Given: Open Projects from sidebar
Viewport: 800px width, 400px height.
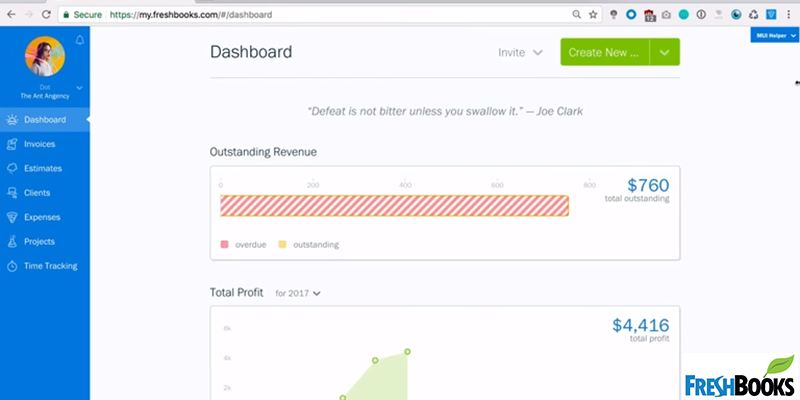Looking at the screenshot, I should tap(45, 242).
